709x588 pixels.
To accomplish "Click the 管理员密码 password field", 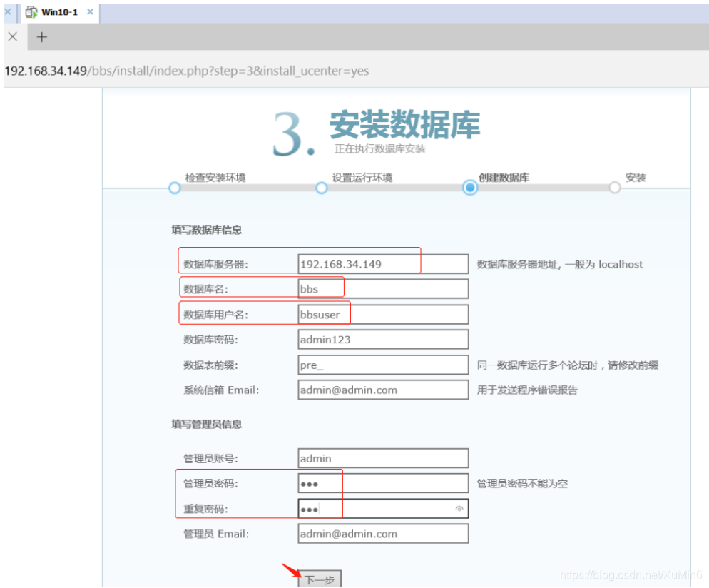I will (x=383, y=484).
